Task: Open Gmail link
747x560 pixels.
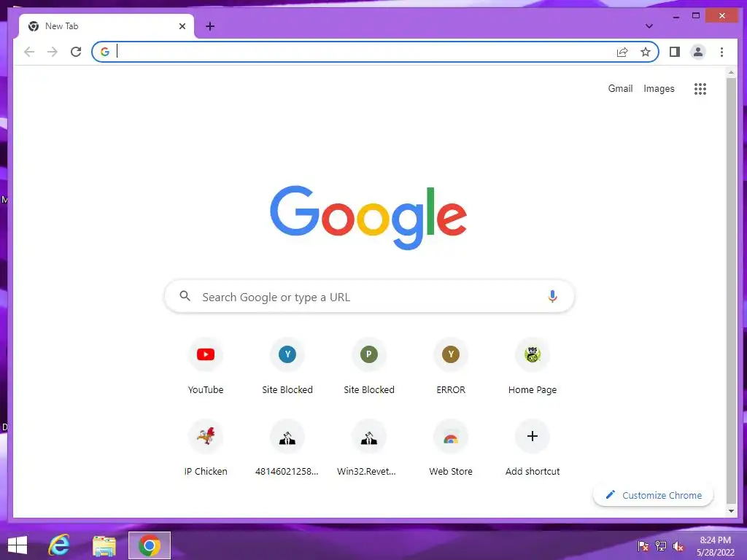Action: pyautogui.click(x=620, y=88)
